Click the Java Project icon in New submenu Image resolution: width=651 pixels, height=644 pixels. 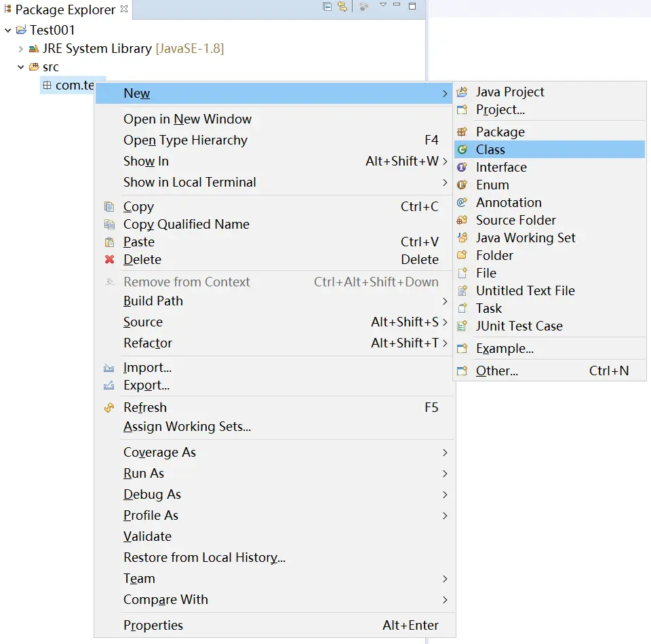click(x=462, y=92)
